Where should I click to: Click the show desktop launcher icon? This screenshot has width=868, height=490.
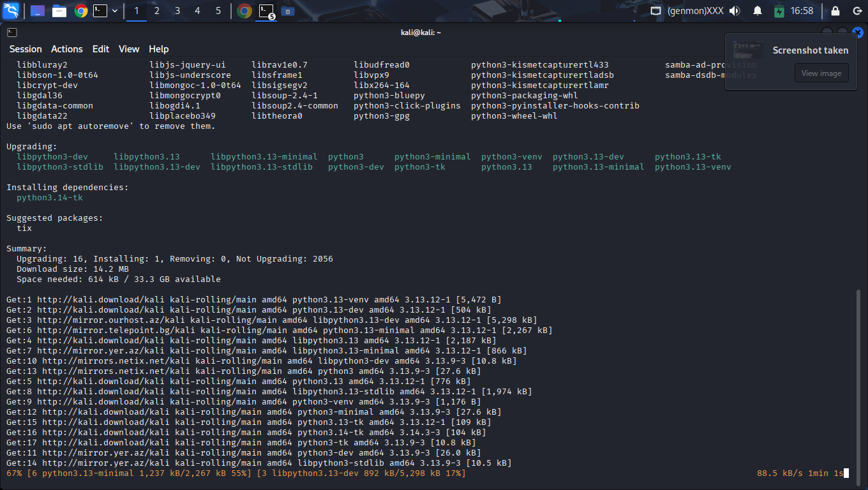(38, 11)
